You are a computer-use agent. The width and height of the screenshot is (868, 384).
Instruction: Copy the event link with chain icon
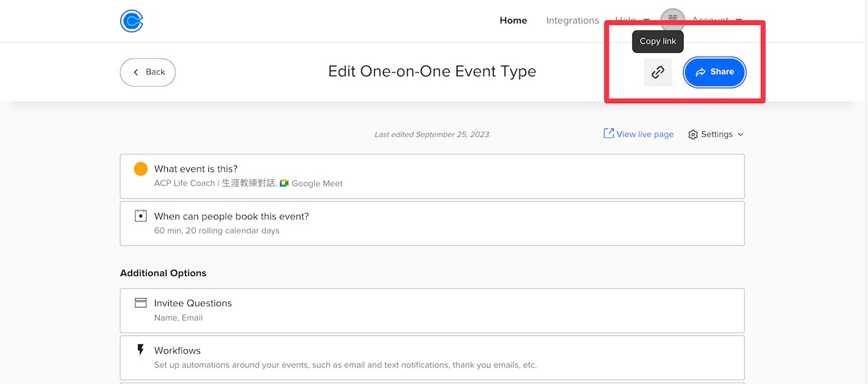[658, 72]
